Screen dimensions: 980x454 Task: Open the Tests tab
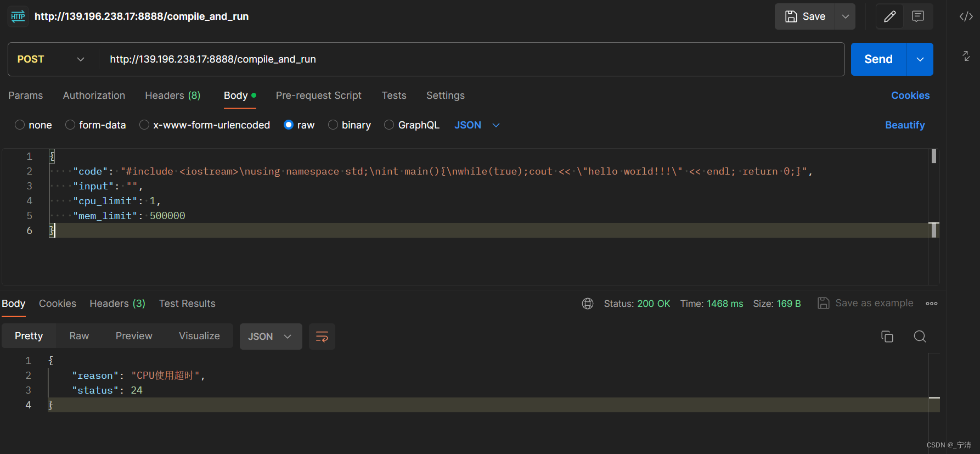pos(394,96)
